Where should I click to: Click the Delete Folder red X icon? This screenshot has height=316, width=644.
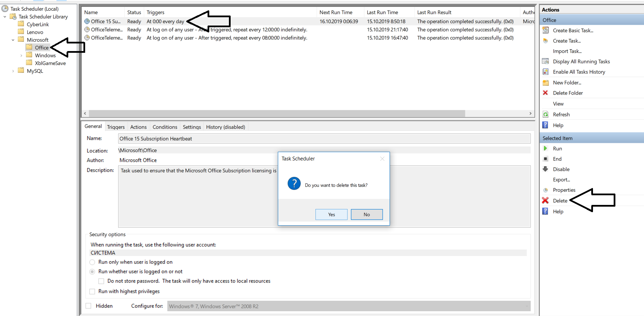click(546, 93)
